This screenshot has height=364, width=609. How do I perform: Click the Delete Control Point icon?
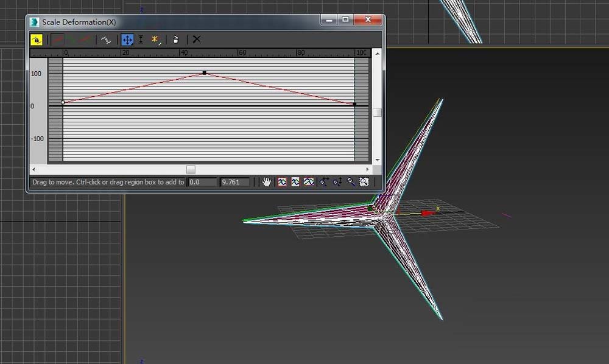coord(175,40)
